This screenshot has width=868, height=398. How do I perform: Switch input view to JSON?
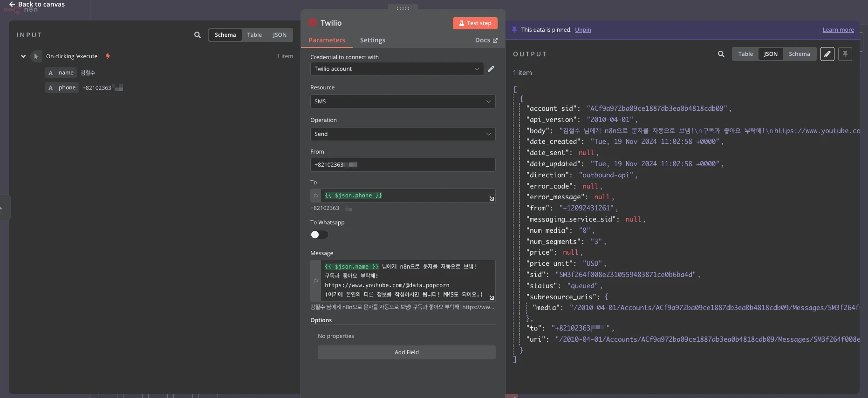[x=280, y=35]
